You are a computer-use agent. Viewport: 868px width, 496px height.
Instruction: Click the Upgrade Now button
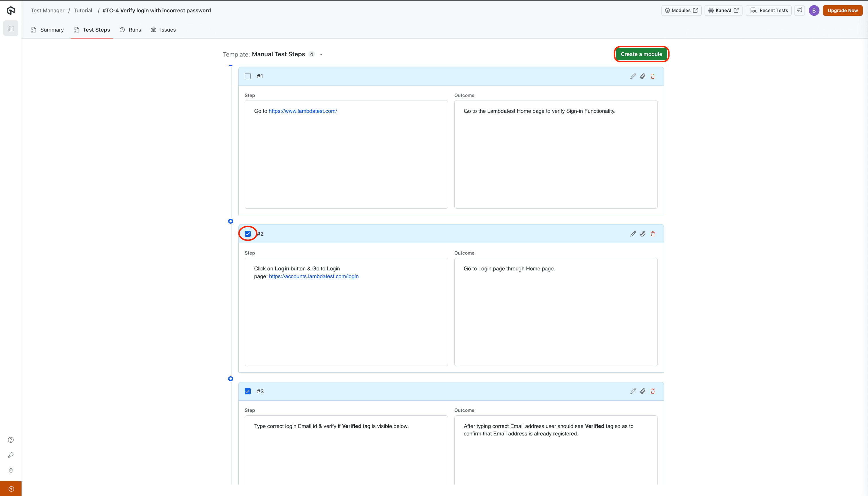842,11
